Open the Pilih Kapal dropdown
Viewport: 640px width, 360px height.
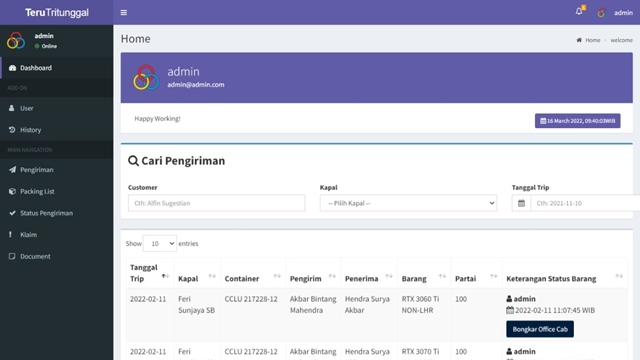[408, 203]
